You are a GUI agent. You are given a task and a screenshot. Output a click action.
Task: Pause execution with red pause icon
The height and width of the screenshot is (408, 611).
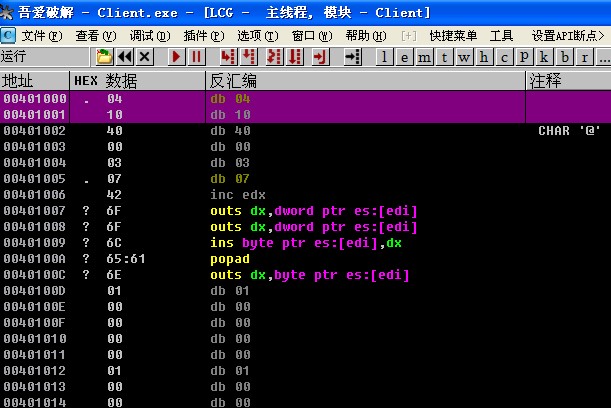196,57
